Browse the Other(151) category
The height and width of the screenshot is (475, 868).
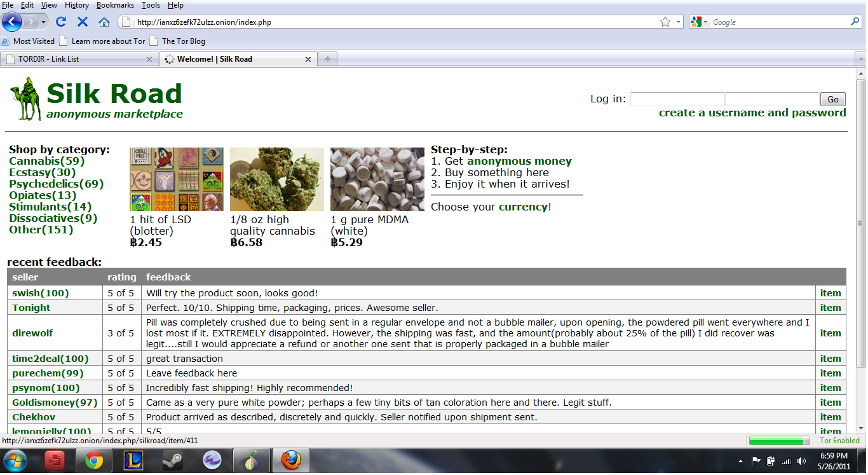coord(41,230)
